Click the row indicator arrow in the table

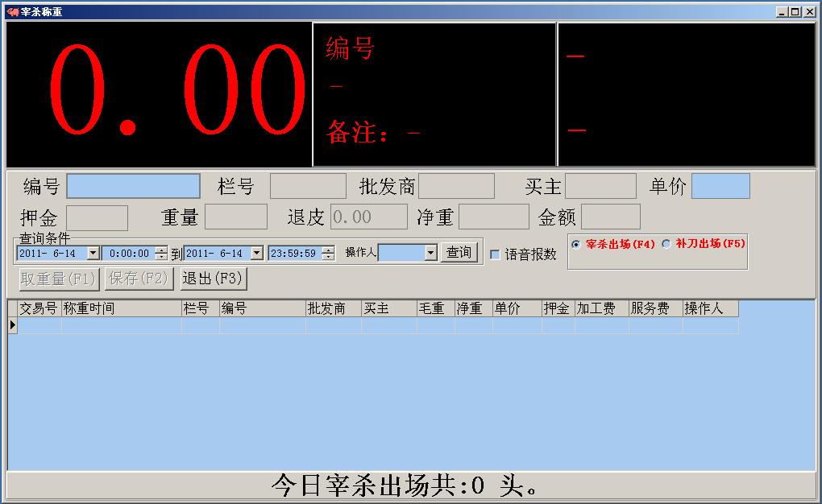coord(12,325)
